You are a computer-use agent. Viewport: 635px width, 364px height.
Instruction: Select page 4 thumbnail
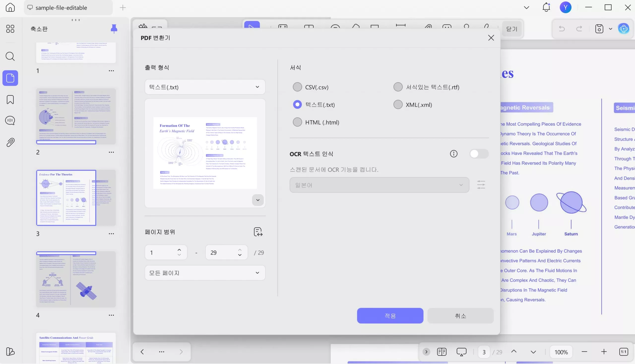tap(76, 279)
